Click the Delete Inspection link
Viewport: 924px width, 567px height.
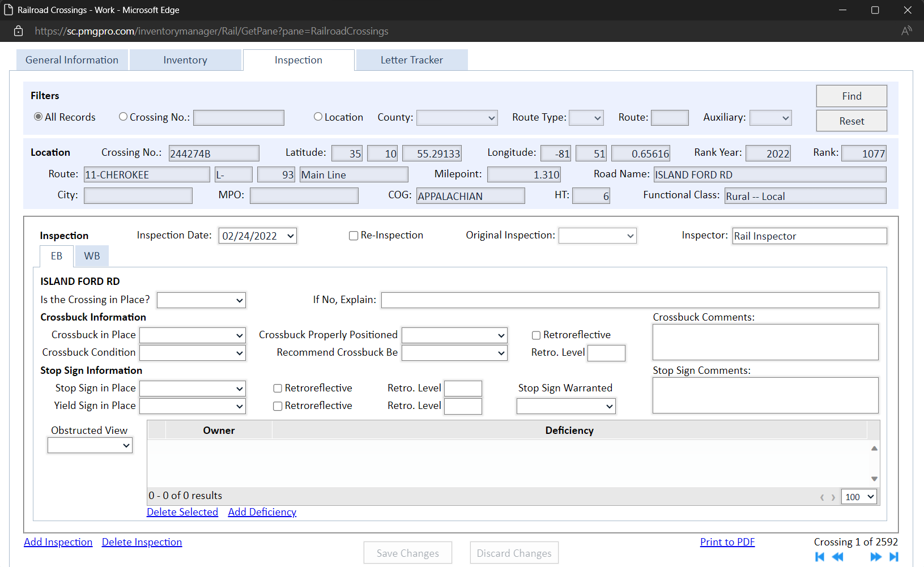142,542
